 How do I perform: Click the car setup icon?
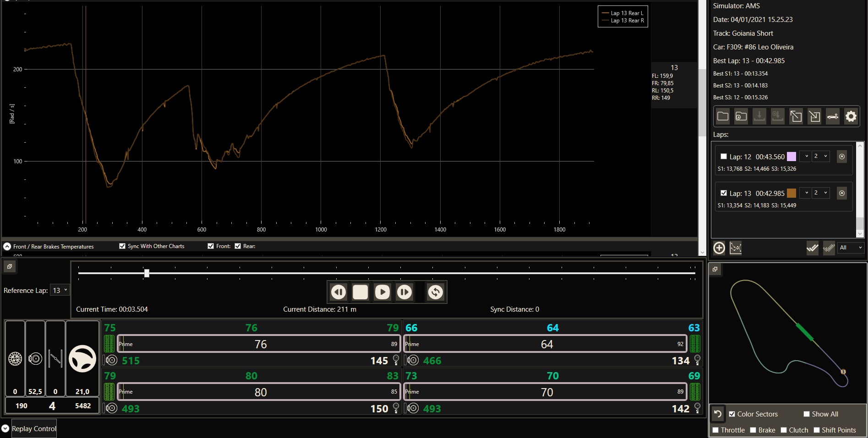click(832, 116)
